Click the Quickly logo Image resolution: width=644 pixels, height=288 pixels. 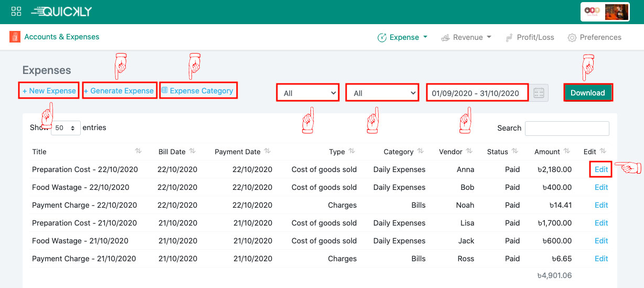[63, 12]
